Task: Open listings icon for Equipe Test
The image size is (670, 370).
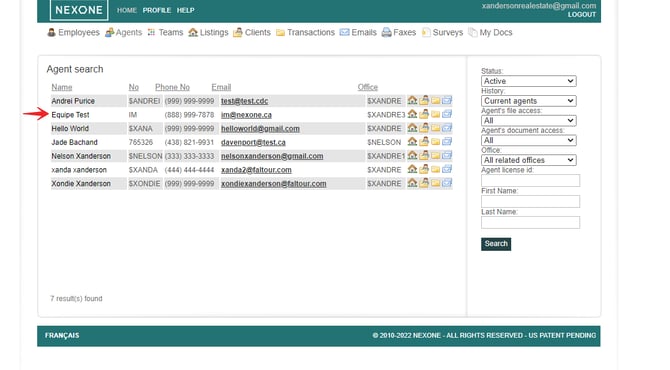Action: (412, 114)
